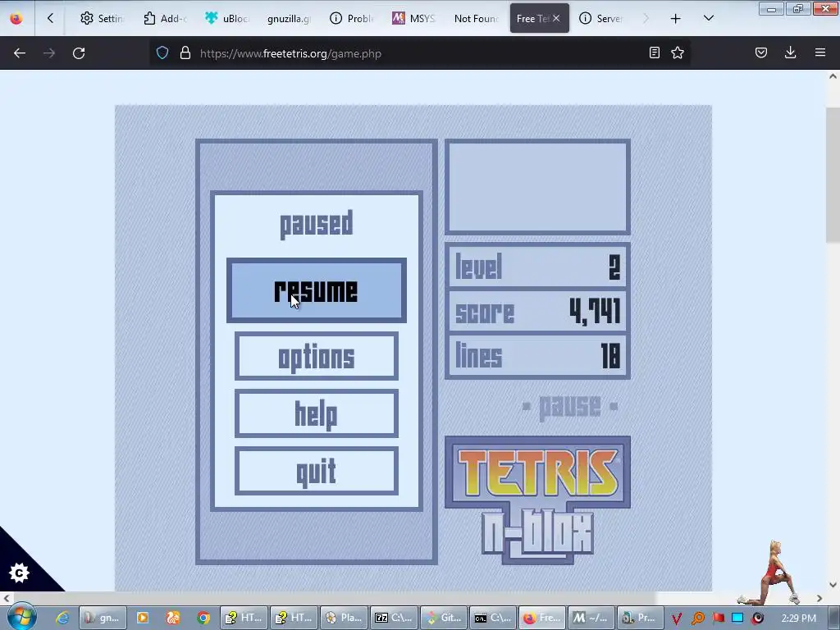Open the 7z C:\ taskbar window
This screenshot has height=630, width=840.
[x=395, y=619]
